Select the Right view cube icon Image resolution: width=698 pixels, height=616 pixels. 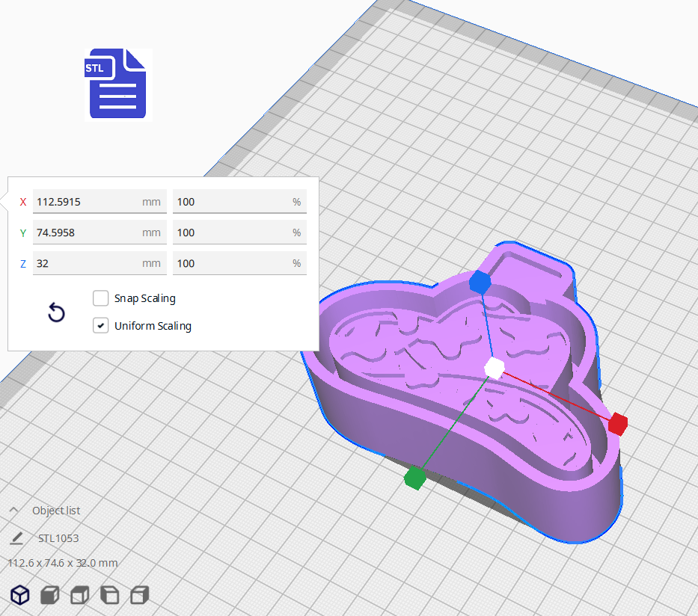[x=139, y=595]
